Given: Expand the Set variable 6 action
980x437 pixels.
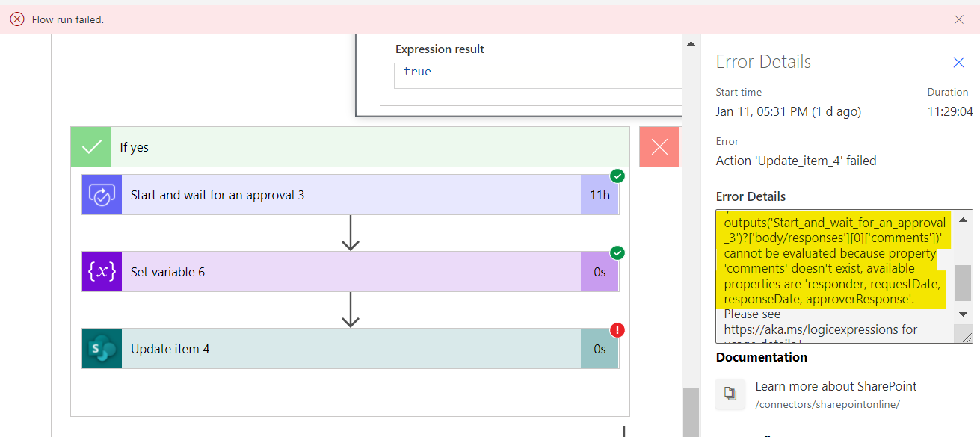Looking at the screenshot, I should pos(351,272).
